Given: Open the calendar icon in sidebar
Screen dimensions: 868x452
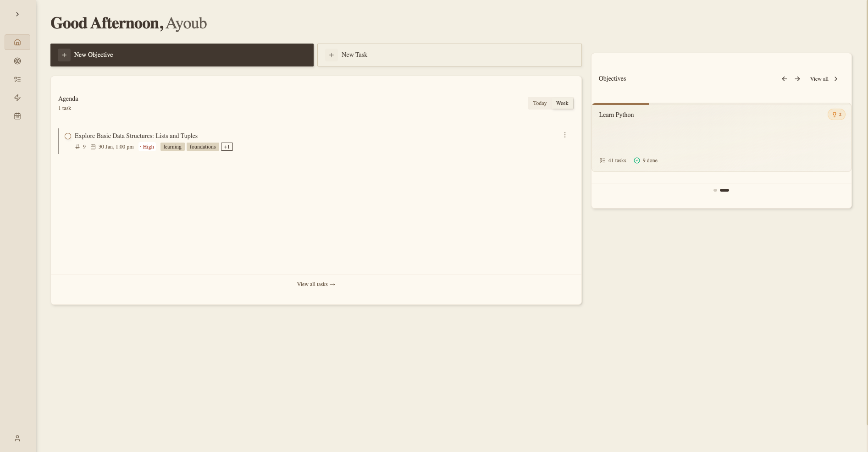Looking at the screenshot, I should point(17,116).
